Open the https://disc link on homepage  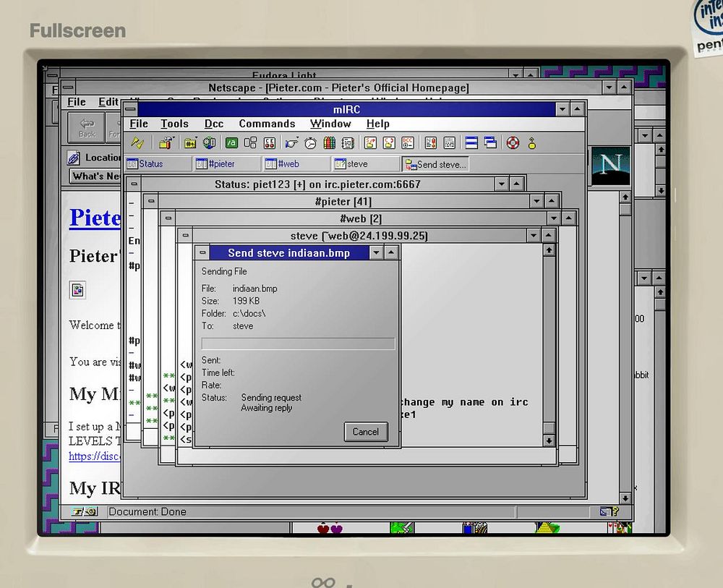tap(95, 456)
